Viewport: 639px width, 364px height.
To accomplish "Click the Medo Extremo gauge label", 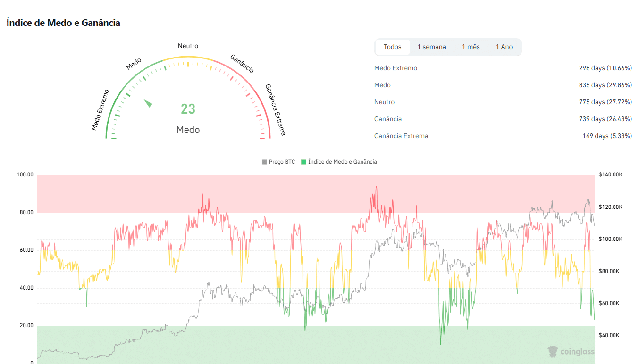I will tap(100, 110).
